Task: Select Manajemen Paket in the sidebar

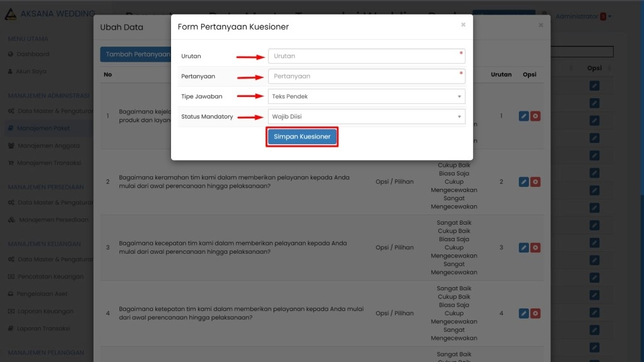Action: tap(43, 128)
